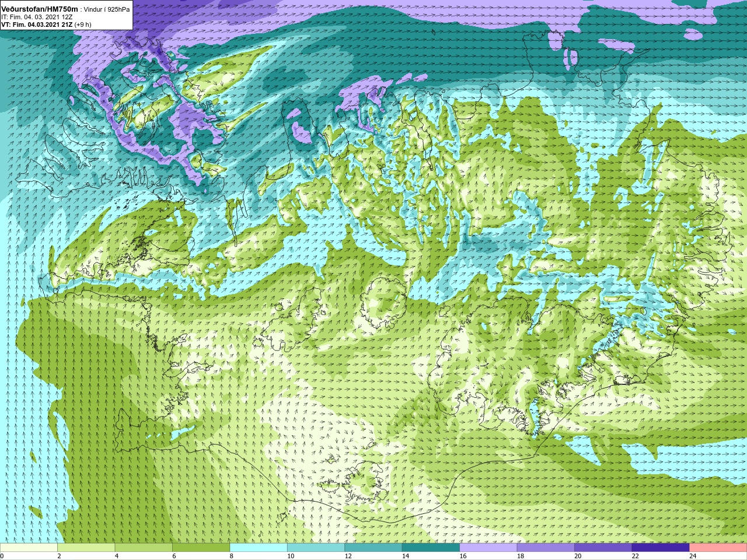This screenshot has width=747, height=560.
Task: Click the legend scale number 4
Action: (x=117, y=556)
